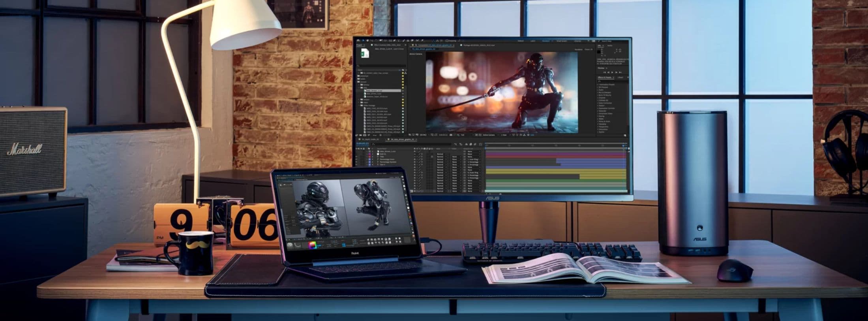The height and width of the screenshot is (321, 868).
Task: Select the Pan Behind tool
Action: click(x=385, y=41)
